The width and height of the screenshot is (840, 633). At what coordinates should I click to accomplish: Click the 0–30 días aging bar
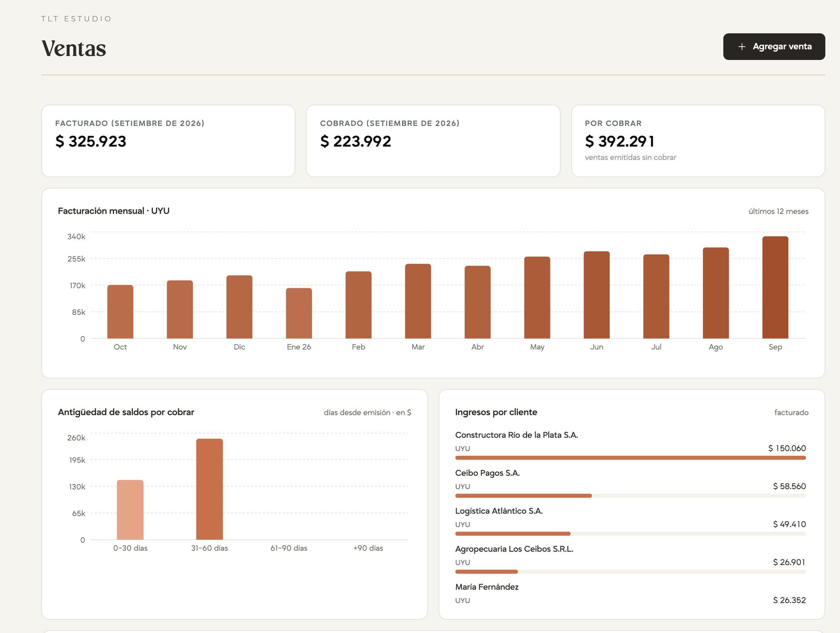pyautogui.click(x=130, y=510)
